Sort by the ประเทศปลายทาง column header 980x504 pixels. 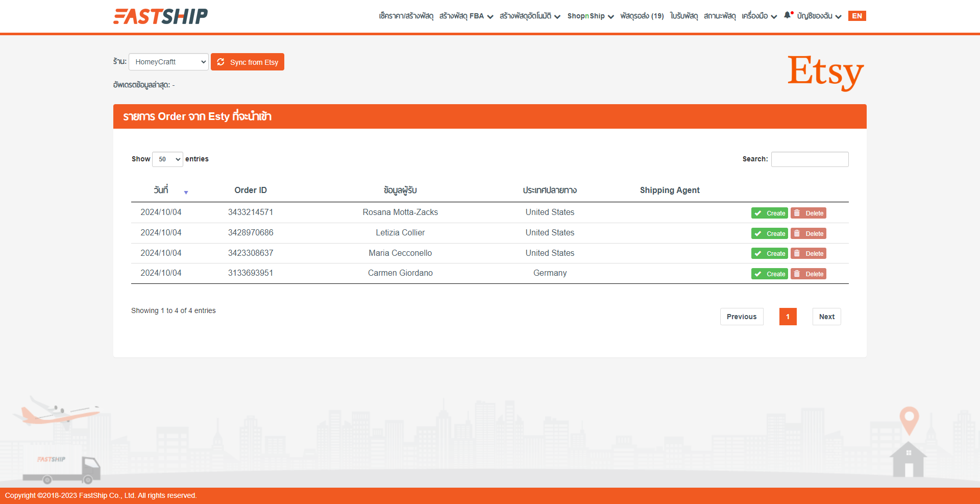550,190
